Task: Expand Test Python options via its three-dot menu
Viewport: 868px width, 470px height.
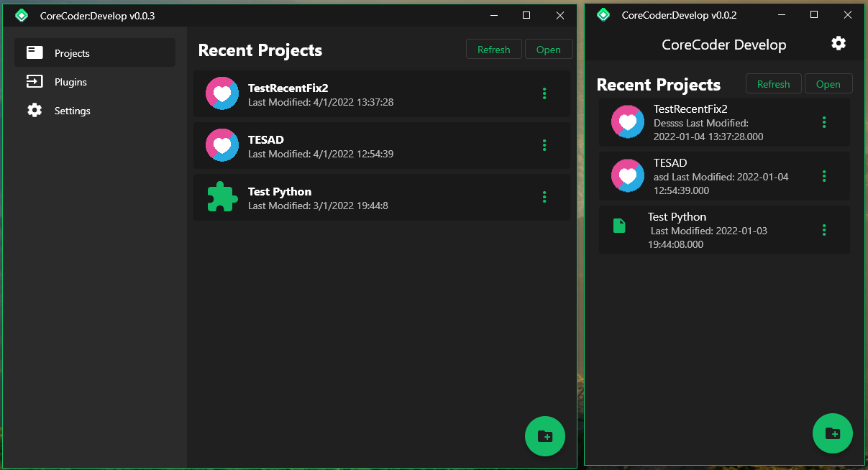Action: [x=544, y=197]
